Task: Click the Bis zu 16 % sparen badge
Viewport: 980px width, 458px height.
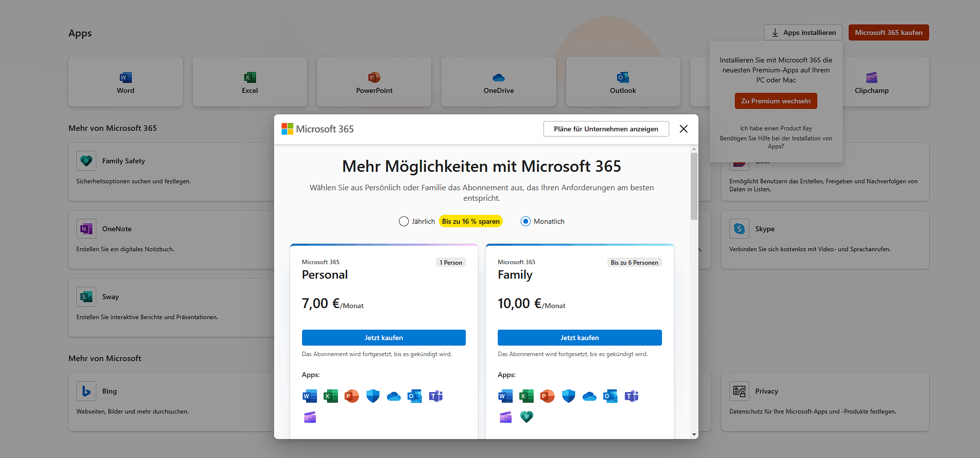Action: pyautogui.click(x=471, y=221)
